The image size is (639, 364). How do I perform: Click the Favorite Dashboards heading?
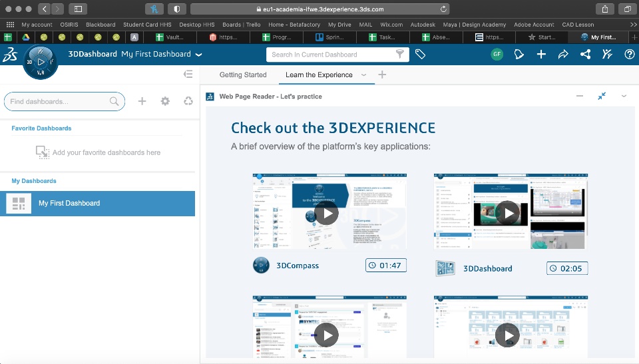point(41,128)
